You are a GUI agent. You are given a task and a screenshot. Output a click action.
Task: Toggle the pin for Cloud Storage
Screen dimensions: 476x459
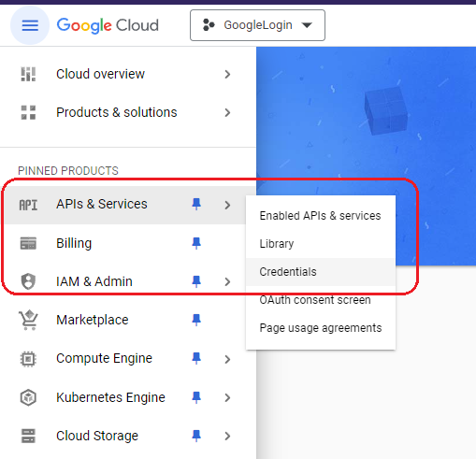tap(196, 436)
